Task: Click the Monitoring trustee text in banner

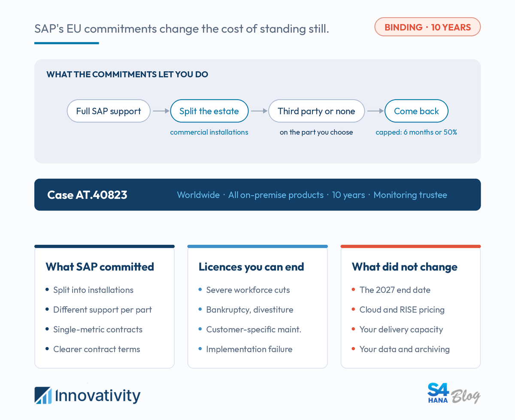Action: [x=410, y=195]
